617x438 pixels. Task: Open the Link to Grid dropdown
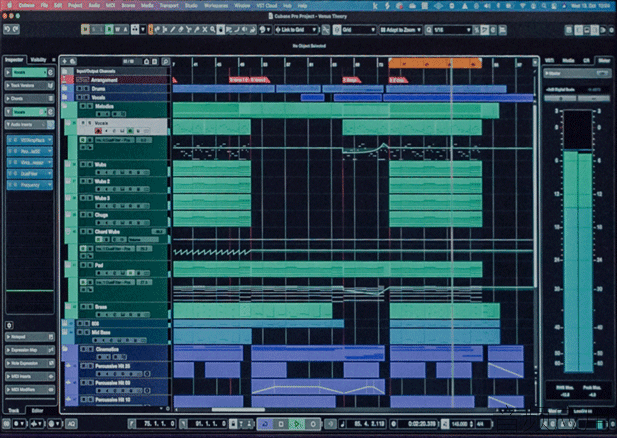296,30
